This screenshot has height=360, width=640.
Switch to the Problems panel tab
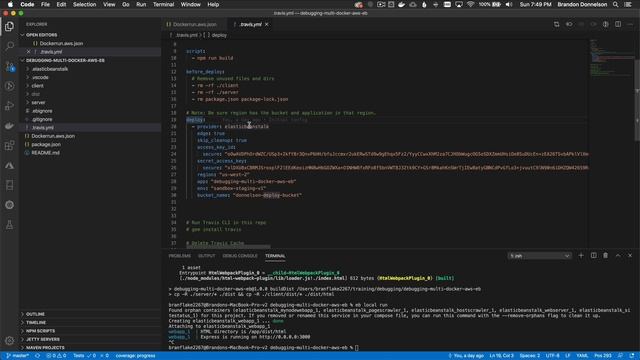(180, 256)
